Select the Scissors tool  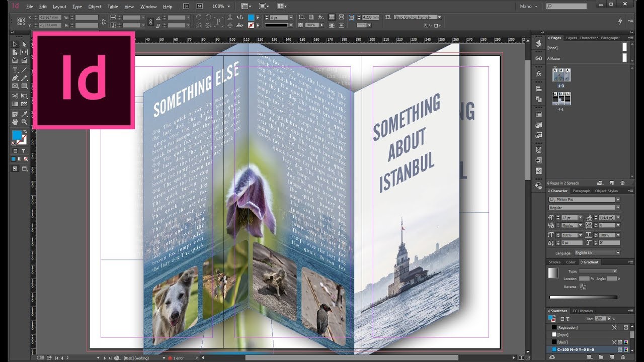(15, 96)
